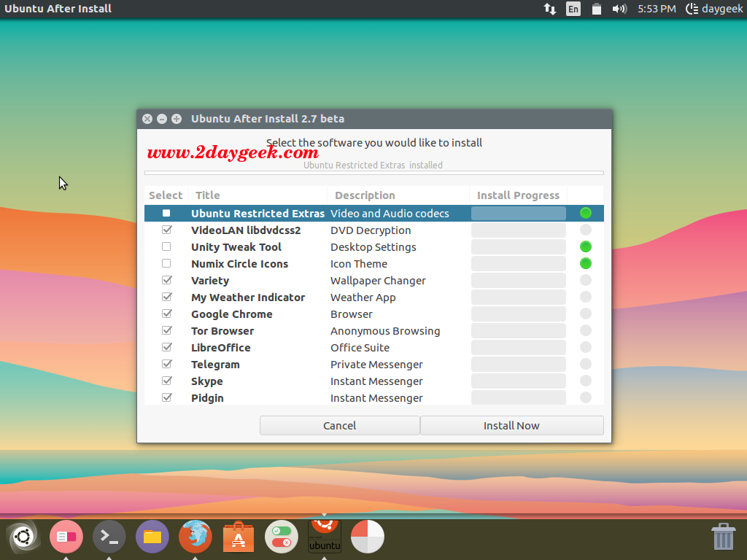The image size is (747, 560).
Task: Click the green status dot for Ubuntu Restricted Extras
Action: pyautogui.click(x=586, y=213)
